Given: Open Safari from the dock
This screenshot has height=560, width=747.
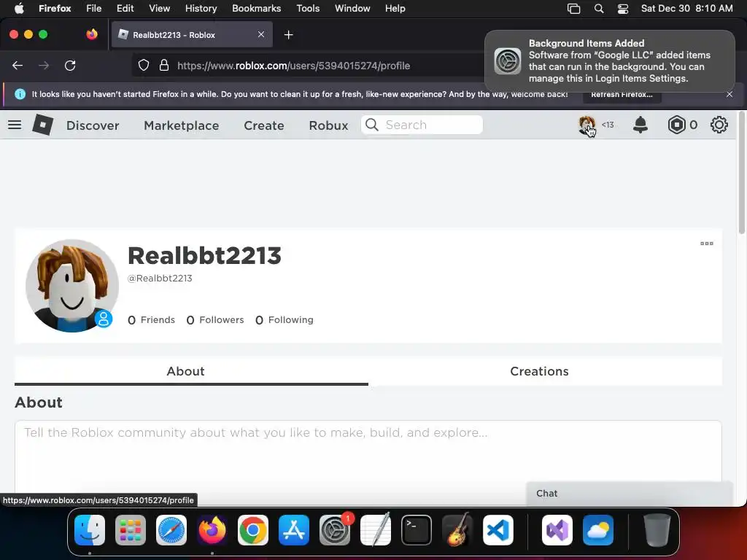Looking at the screenshot, I should pyautogui.click(x=171, y=530).
